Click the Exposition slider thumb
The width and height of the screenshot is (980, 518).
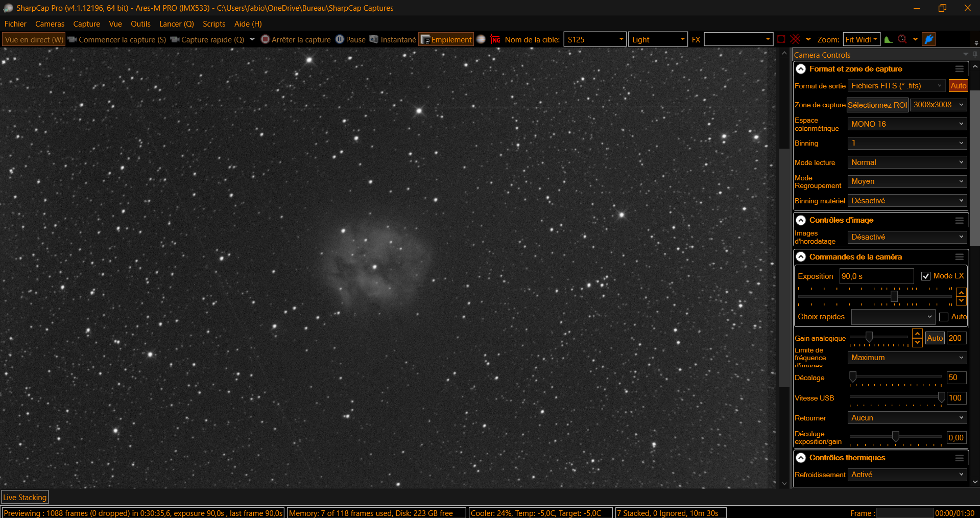pos(894,296)
